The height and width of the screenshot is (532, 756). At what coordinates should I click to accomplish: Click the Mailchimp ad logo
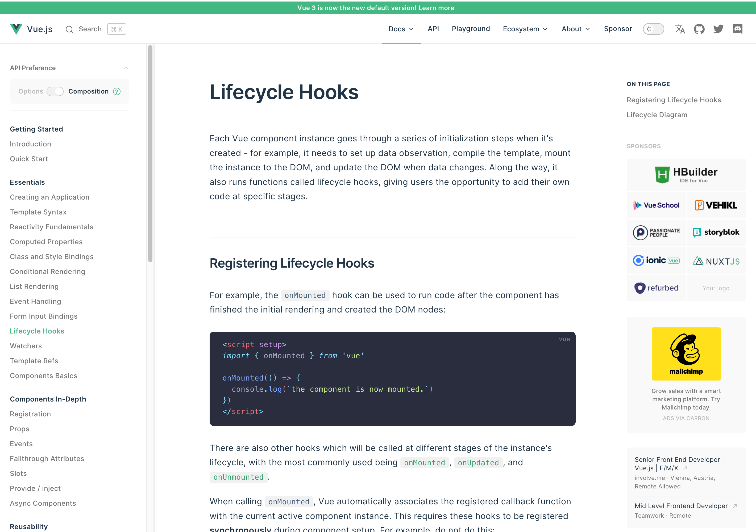click(686, 354)
